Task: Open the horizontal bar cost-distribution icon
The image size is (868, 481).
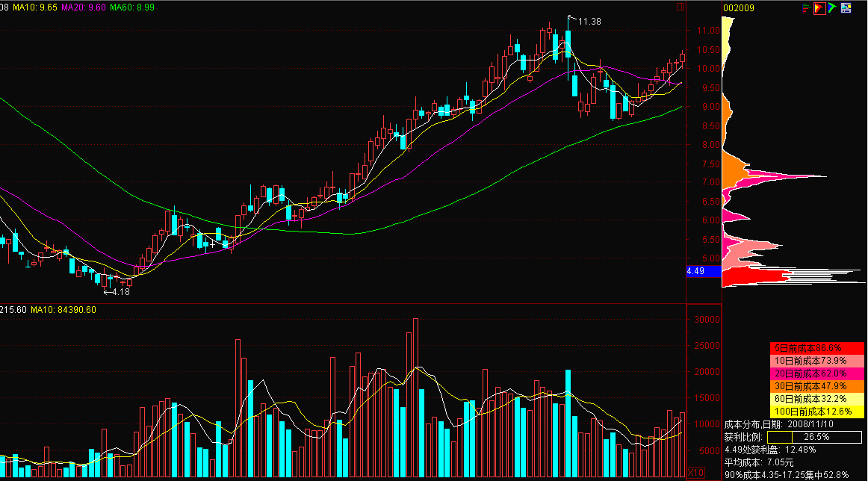Action: point(807,7)
